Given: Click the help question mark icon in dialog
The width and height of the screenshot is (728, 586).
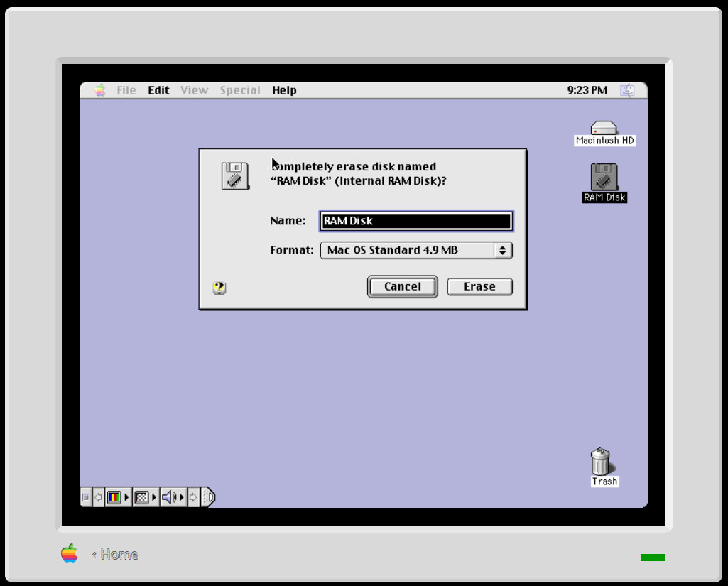Looking at the screenshot, I should pos(219,288).
